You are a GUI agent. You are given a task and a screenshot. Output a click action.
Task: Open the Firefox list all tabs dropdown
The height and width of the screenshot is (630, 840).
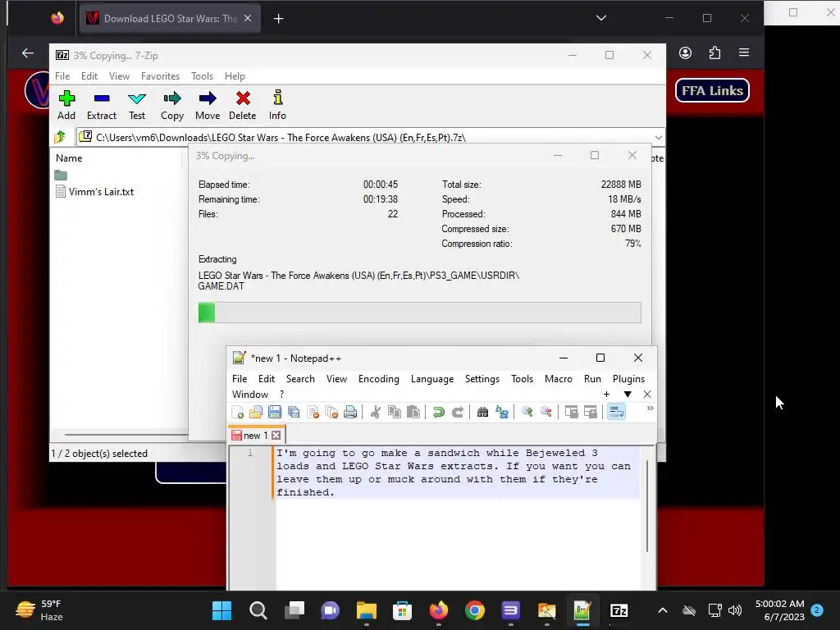(x=601, y=18)
